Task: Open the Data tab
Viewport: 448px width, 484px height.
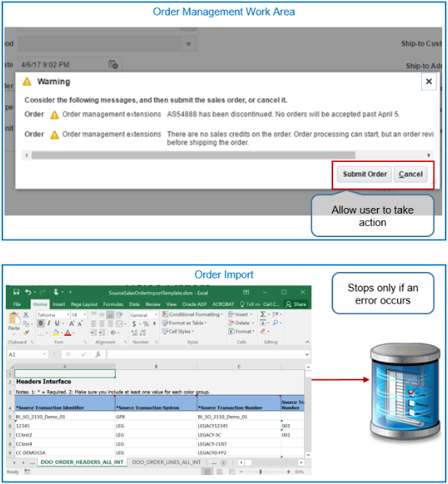Action: [x=134, y=304]
